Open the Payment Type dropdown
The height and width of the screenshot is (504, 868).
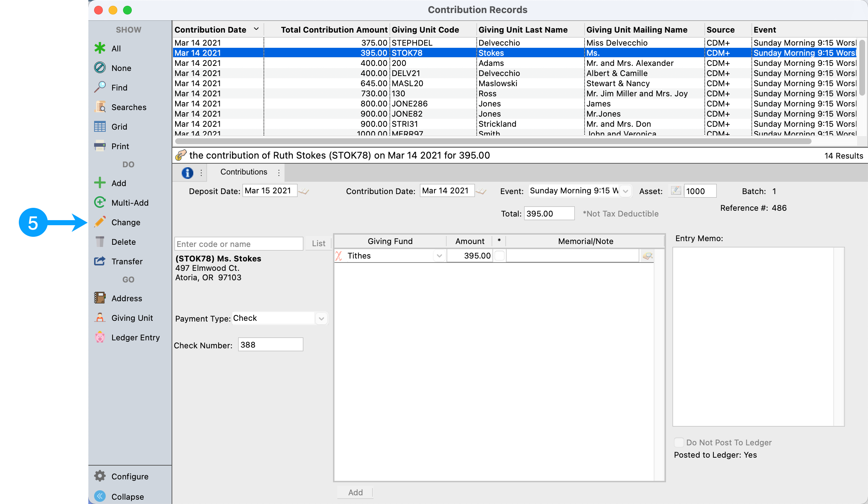coord(321,318)
